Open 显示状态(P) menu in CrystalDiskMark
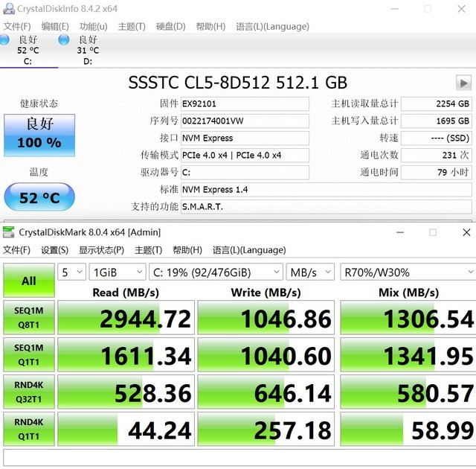The image size is (476, 469). tap(101, 250)
